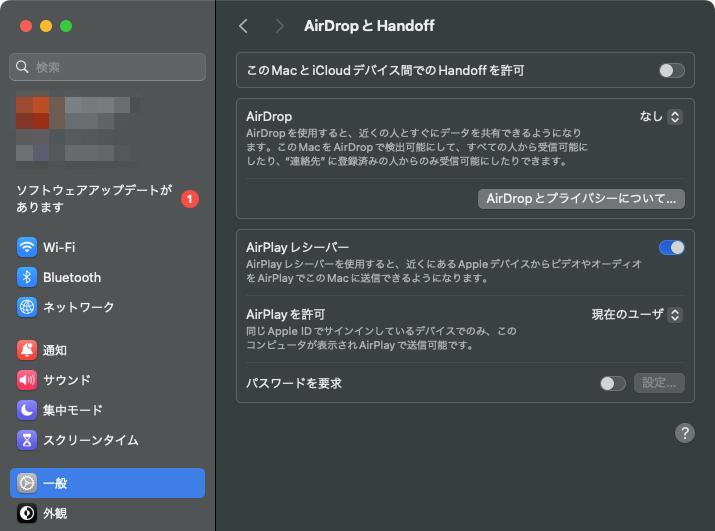Click the AirDrop section heading
Image resolution: width=715 pixels, height=531 pixels.
tap(269, 117)
